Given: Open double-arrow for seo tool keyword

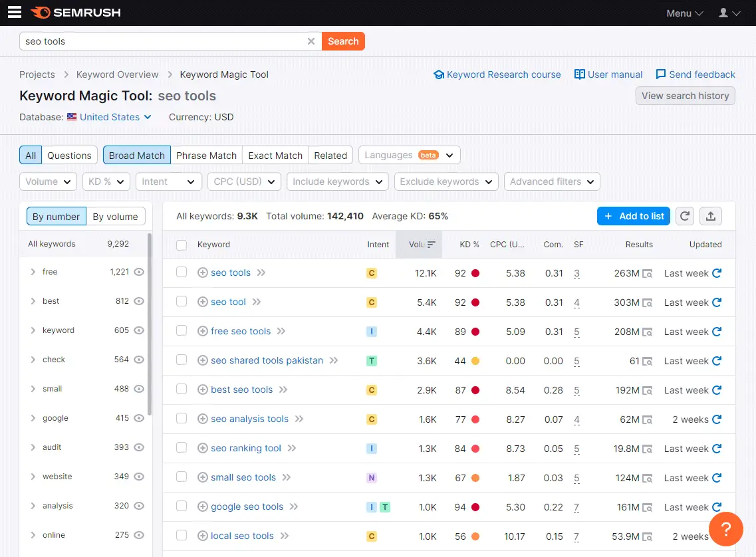Looking at the screenshot, I should point(257,302).
